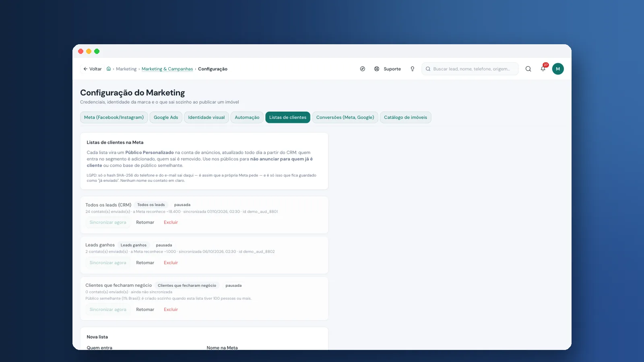Sync the Clientes que fecharam negócio list now
Viewport: 644px width, 362px height.
click(108, 310)
